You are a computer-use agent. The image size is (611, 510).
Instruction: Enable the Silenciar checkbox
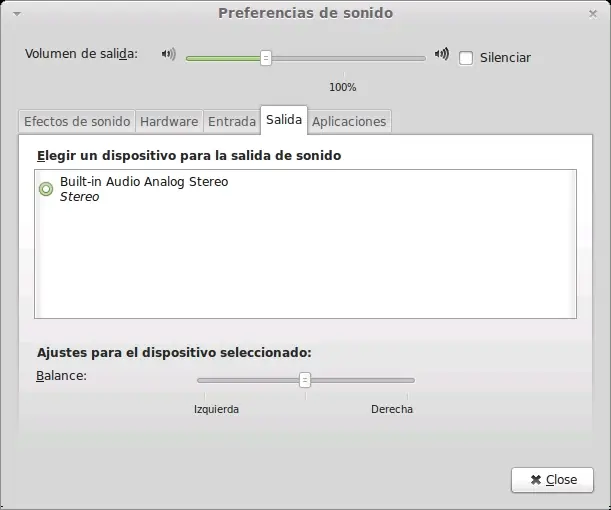pos(466,58)
